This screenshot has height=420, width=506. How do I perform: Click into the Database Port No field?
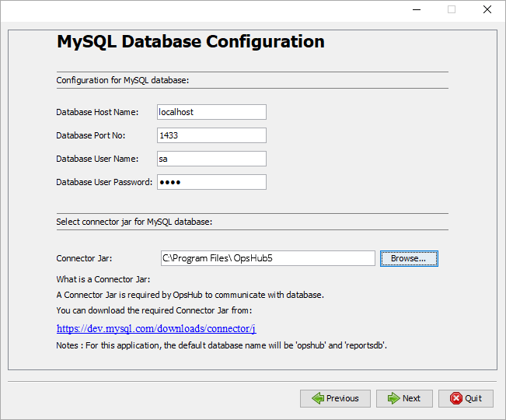pyautogui.click(x=211, y=135)
